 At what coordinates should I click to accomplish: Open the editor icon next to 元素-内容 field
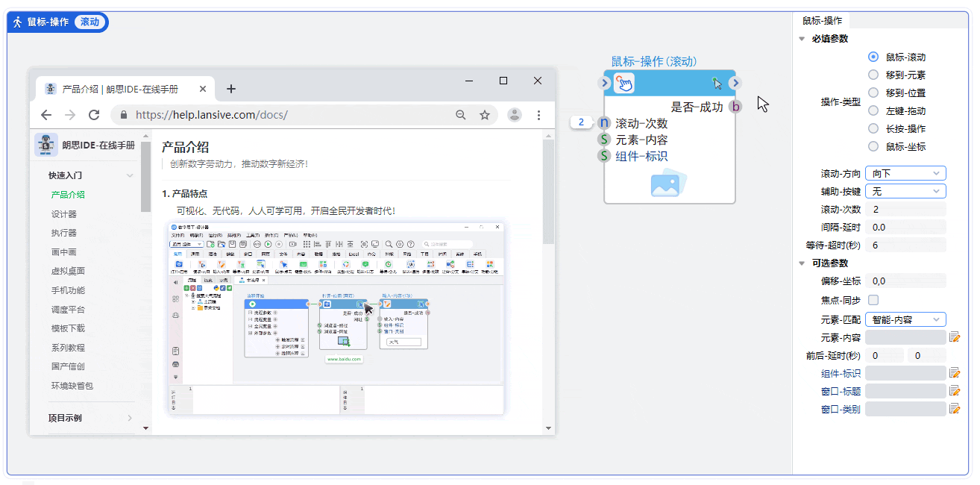[954, 337]
